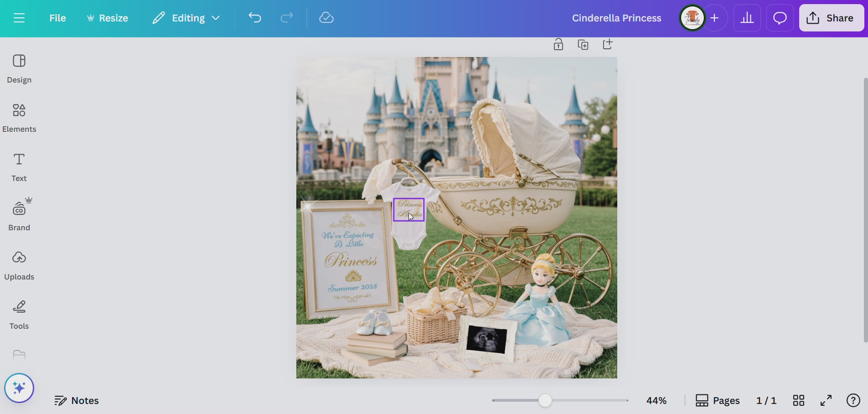Screen dimensions: 868x414
Task: Open the File menu
Action: click(57, 18)
